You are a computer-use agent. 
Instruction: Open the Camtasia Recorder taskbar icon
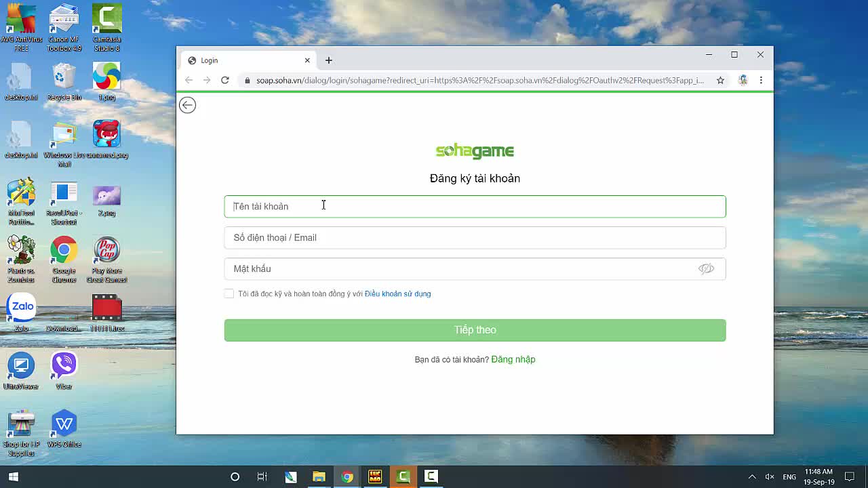(x=431, y=476)
